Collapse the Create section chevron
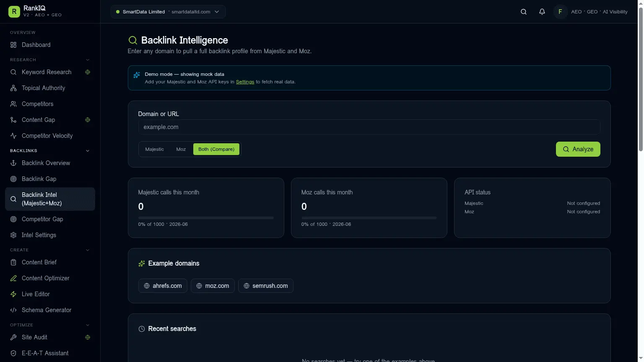644x362 pixels. 88,250
